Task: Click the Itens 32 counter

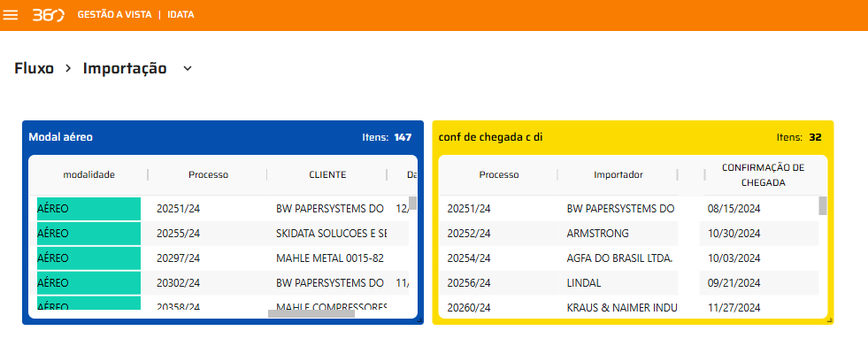Action: (x=799, y=137)
